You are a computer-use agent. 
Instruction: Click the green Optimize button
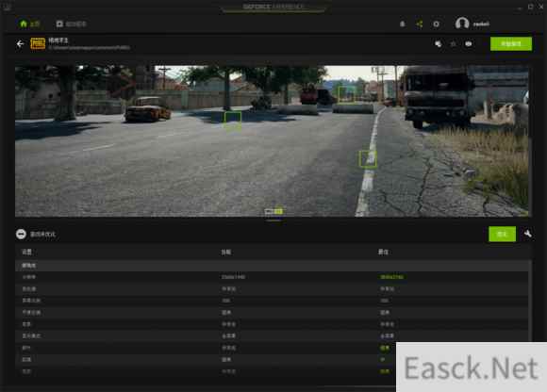pos(502,234)
